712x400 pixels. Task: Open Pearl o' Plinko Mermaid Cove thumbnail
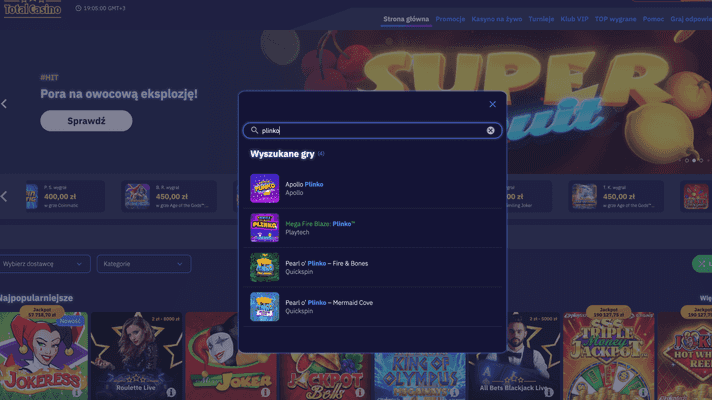click(265, 307)
